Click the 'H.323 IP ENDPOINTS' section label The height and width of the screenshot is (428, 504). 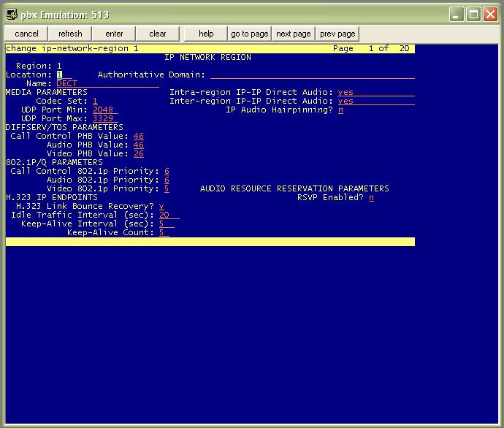pos(52,197)
